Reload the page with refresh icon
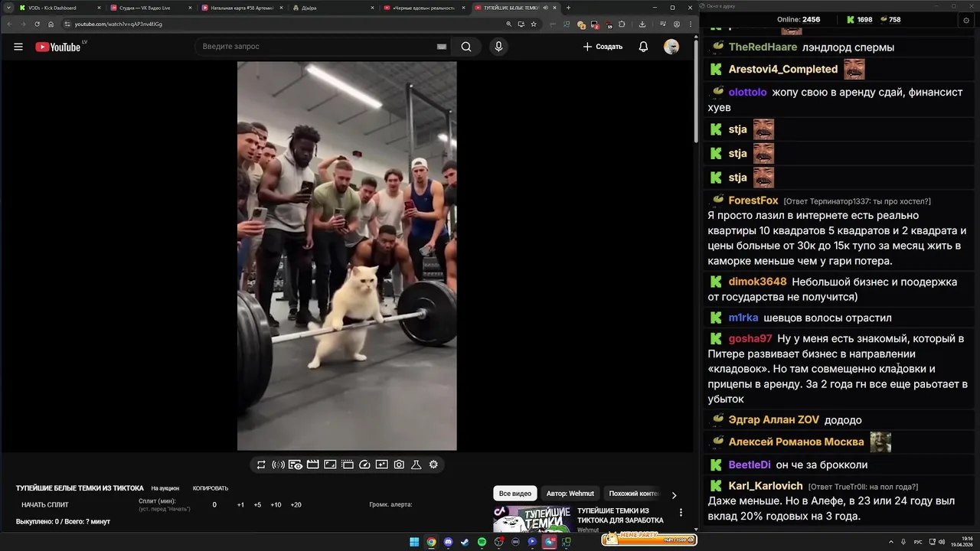The height and width of the screenshot is (551, 980). coord(37,24)
